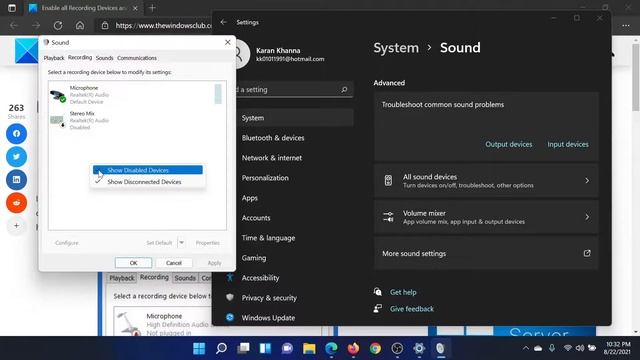The image size is (640, 360).
Task: Switch to the Recording tab in Sound dialog
Action: 80,58
